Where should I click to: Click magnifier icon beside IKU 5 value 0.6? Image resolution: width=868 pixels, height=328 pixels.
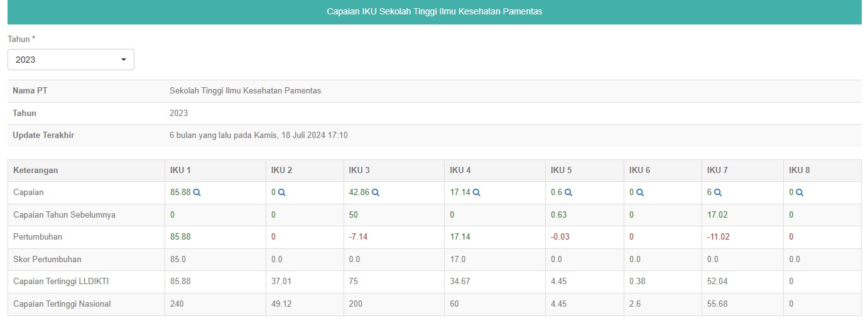click(x=568, y=193)
